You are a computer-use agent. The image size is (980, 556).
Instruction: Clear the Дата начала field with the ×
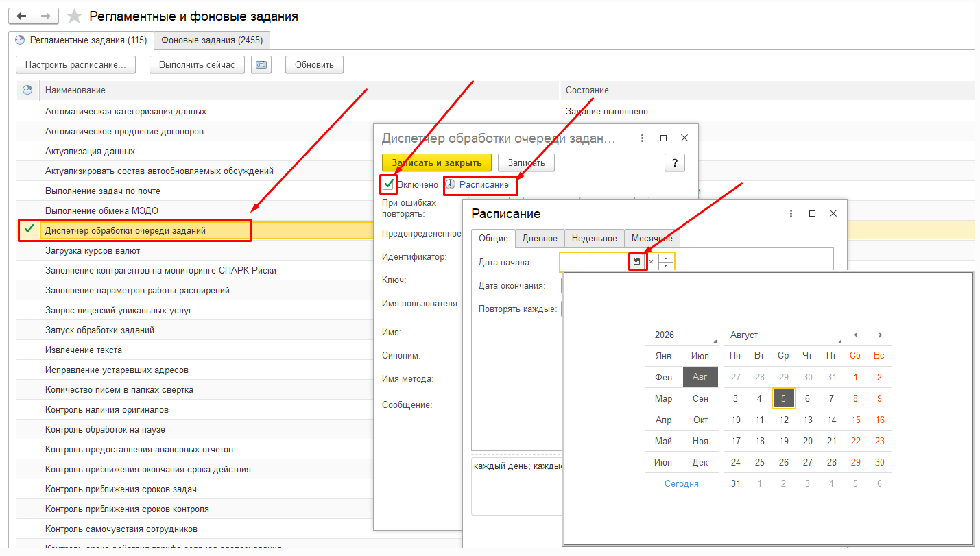tap(652, 261)
